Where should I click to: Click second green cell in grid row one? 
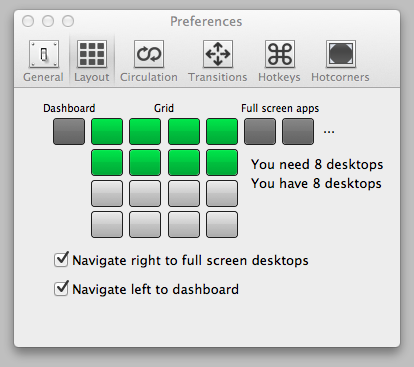145,131
